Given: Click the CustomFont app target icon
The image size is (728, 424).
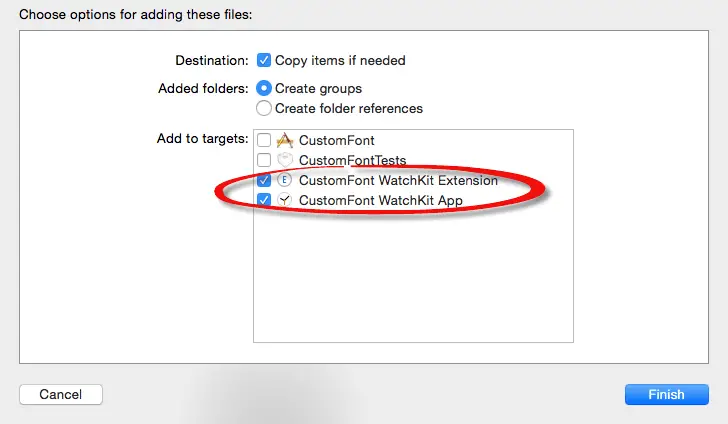Looking at the screenshot, I should (284, 141).
